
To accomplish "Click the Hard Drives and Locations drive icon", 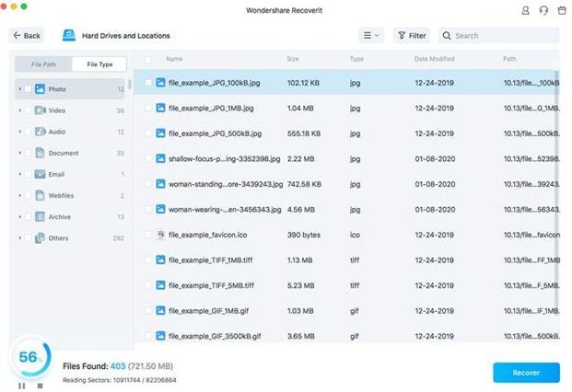I will click(69, 35).
